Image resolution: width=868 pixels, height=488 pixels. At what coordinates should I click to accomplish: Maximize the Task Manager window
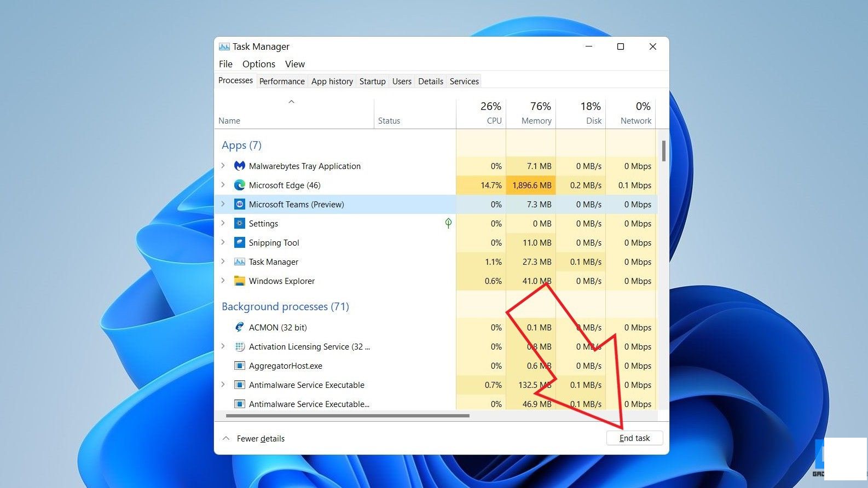(621, 47)
